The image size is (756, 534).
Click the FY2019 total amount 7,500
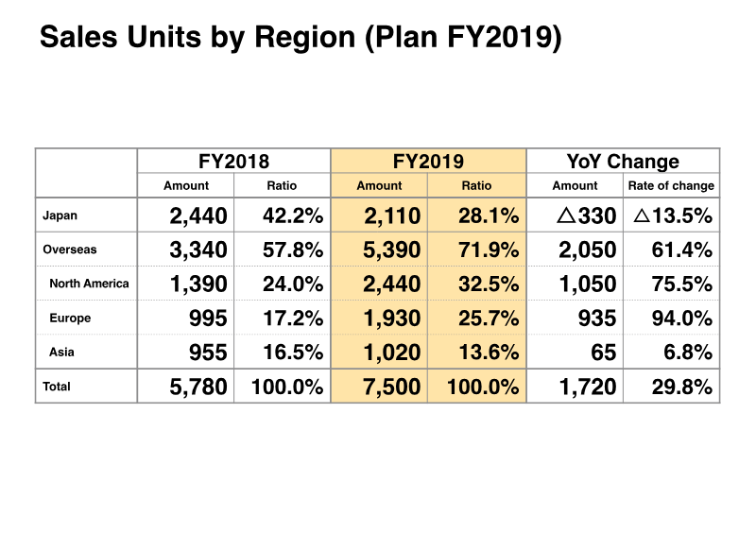391,387
